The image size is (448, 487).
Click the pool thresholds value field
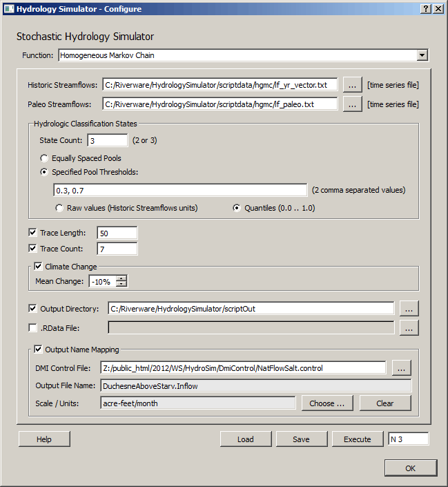(x=180, y=191)
